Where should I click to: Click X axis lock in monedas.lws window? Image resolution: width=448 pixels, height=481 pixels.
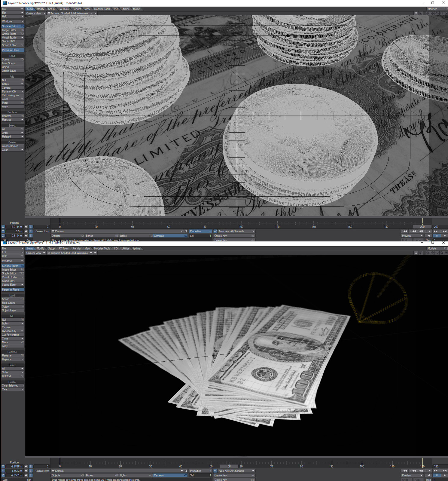[3, 227]
